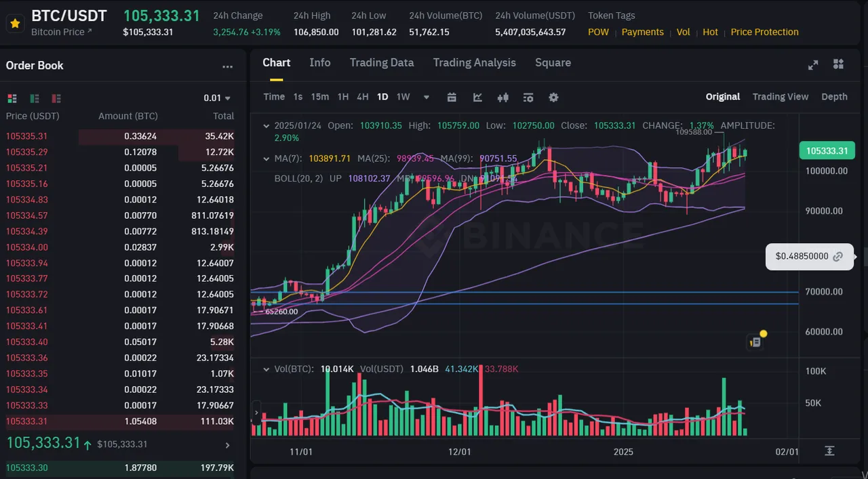
Task: Switch to the Chart tab
Action: click(276, 62)
